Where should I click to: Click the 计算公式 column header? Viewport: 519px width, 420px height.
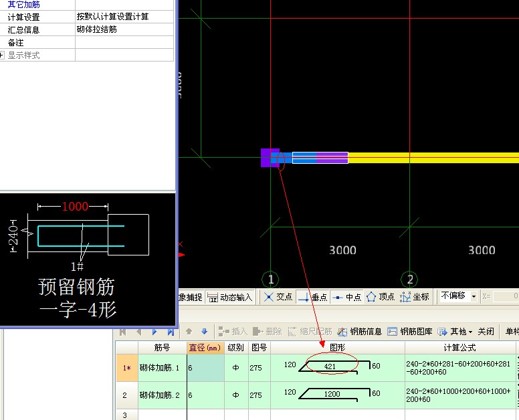(460, 348)
